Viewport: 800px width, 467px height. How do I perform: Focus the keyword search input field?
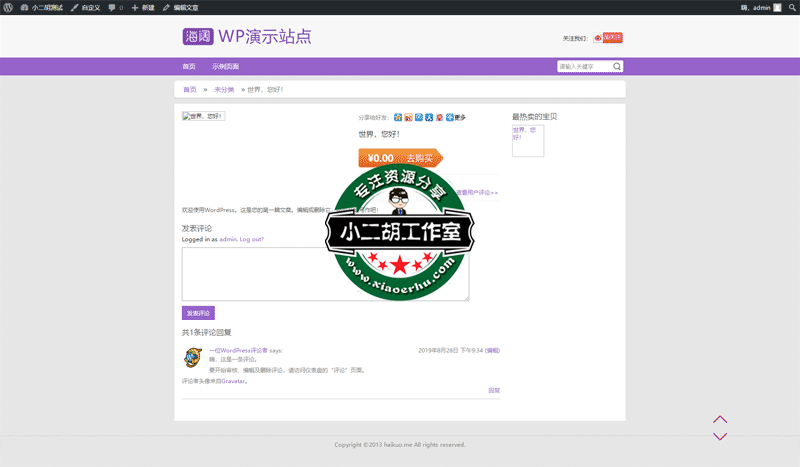(583, 67)
